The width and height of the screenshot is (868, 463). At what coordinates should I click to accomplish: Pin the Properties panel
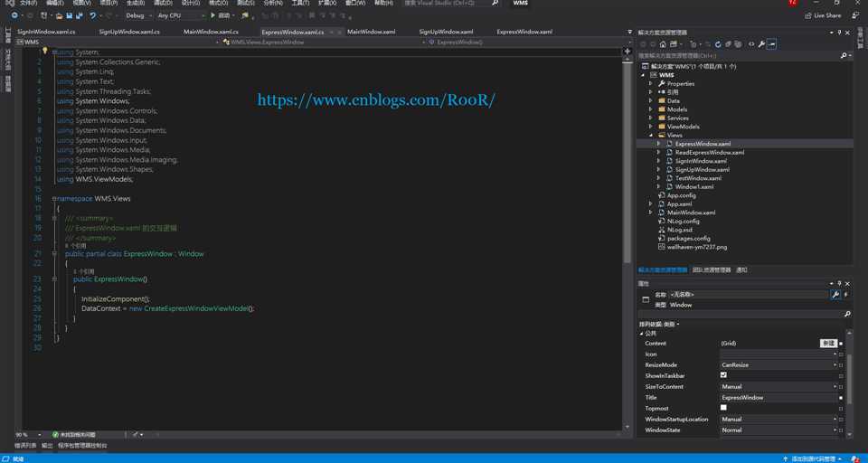pyautogui.click(x=839, y=283)
